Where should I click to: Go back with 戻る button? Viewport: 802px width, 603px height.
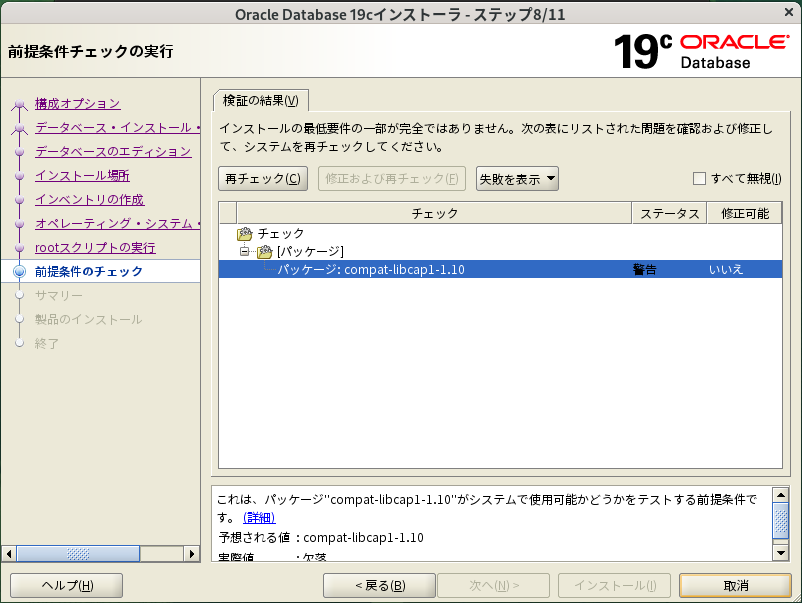(380, 586)
